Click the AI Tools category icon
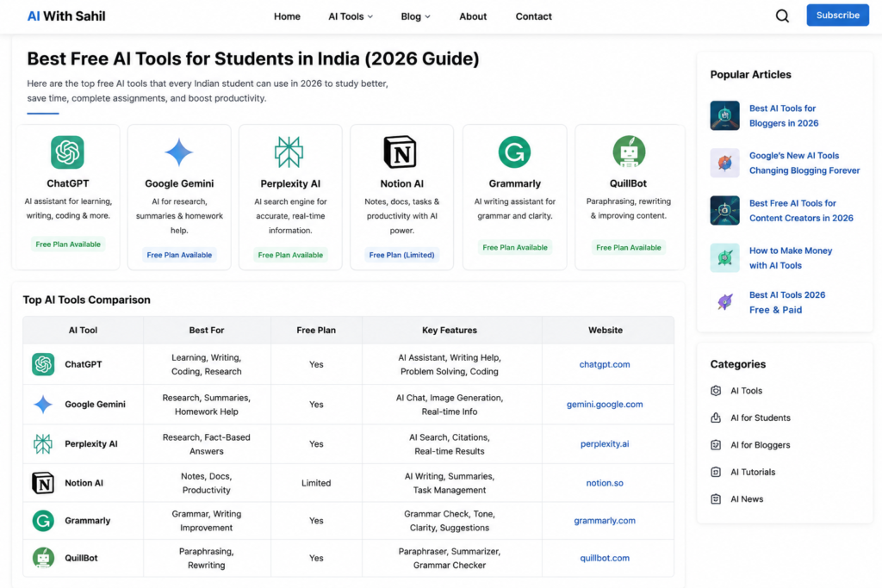 [716, 391]
